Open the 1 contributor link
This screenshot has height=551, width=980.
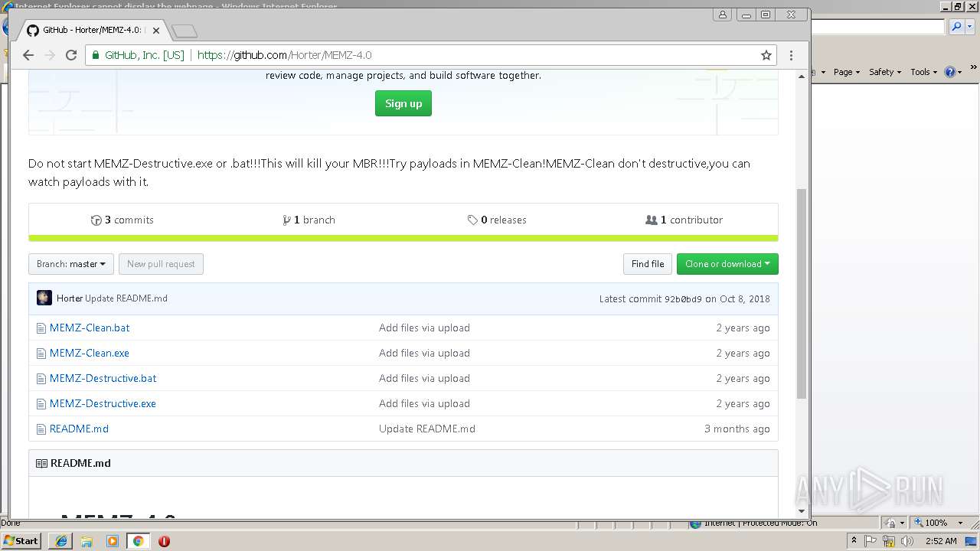coord(684,220)
